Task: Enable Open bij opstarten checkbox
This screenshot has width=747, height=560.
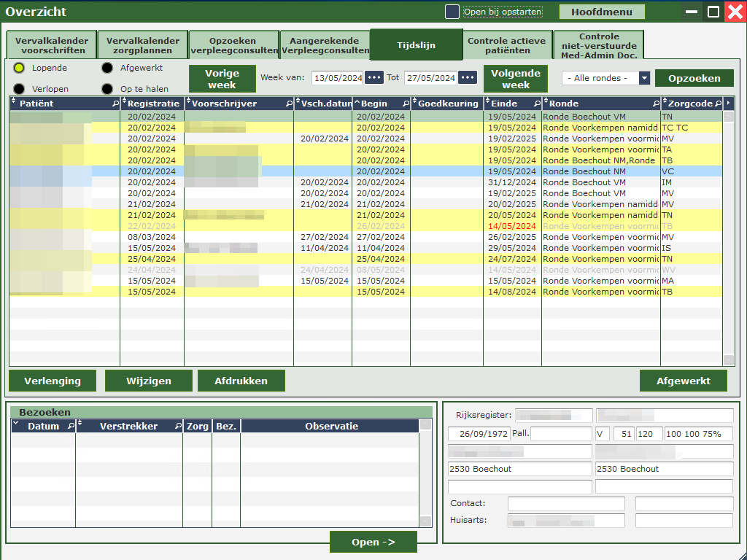Action: pos(452,12)
